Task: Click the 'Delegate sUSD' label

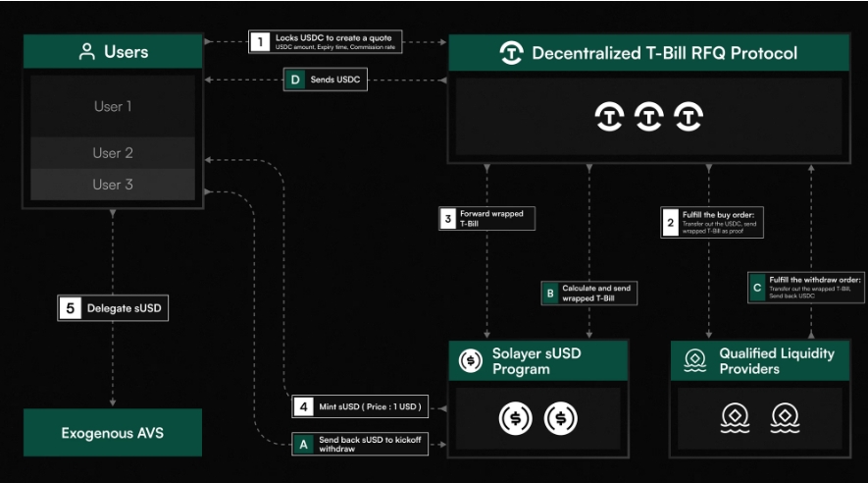Action: [124, 308]
